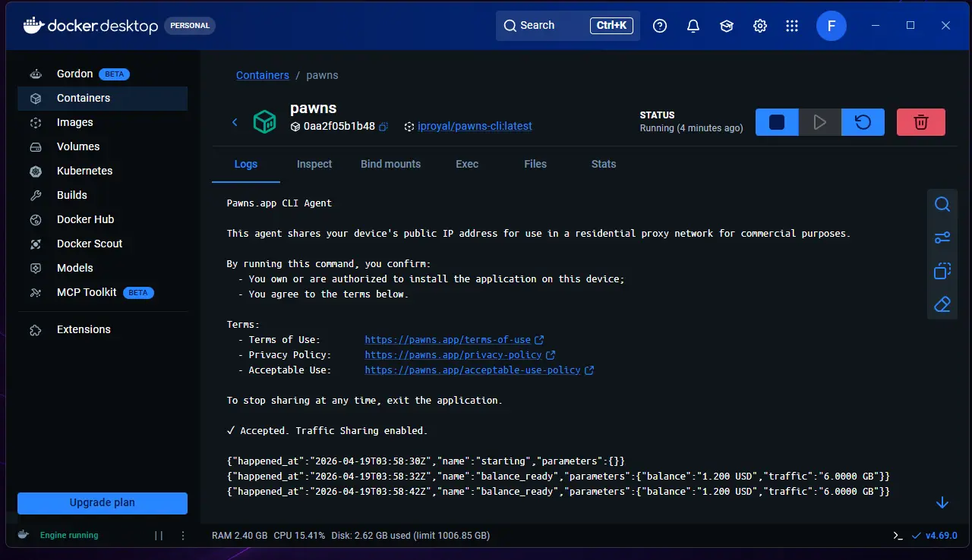972x560 pixels.
Task: Click the 'Accepted. Traffic Sharing enabled.' log line
Action: point(327,430)
